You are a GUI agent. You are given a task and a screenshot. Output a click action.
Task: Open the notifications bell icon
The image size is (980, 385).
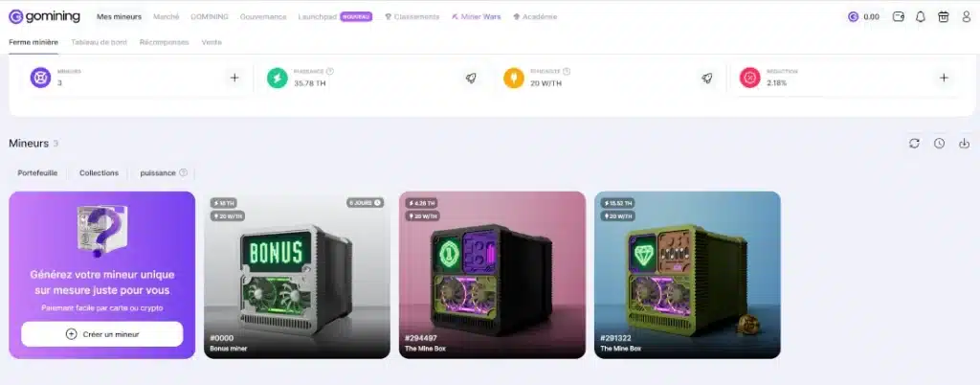click(920, 17)
